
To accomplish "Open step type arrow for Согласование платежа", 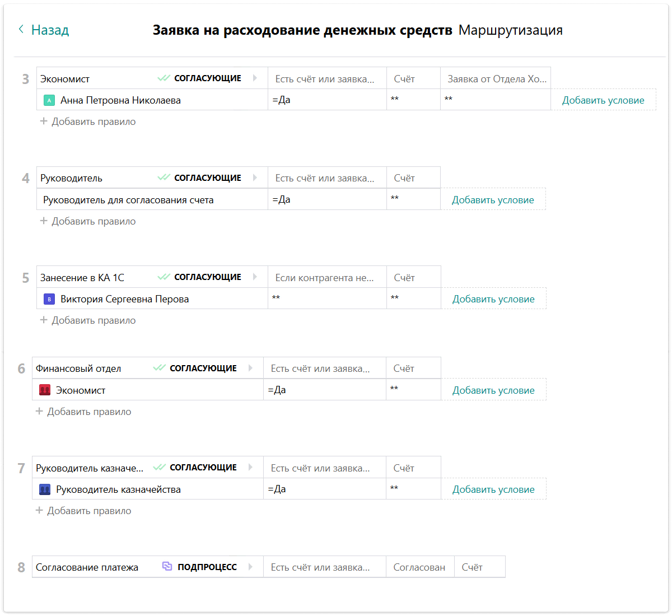I will tap(250, 567).
